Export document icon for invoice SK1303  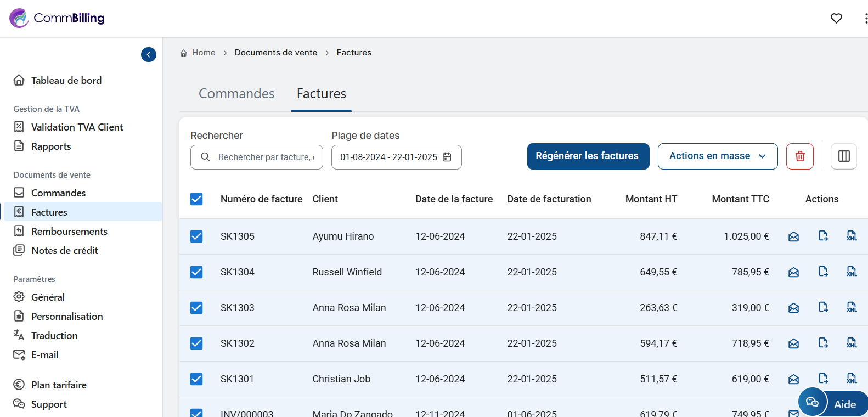[x=823, y=307]
